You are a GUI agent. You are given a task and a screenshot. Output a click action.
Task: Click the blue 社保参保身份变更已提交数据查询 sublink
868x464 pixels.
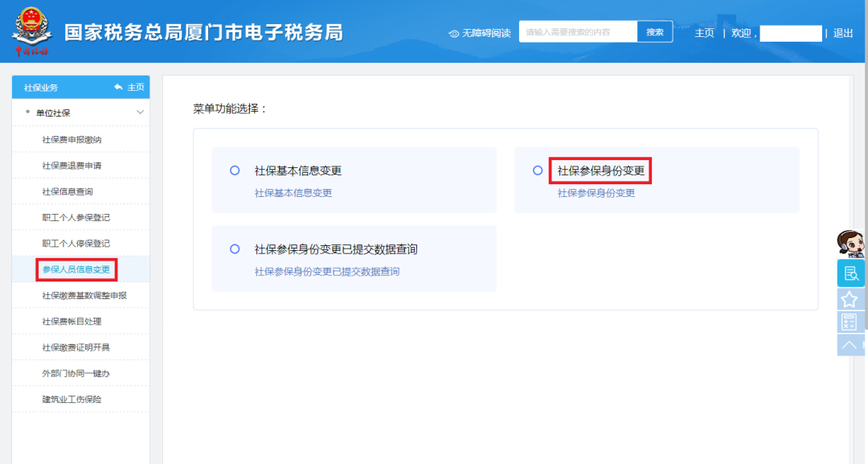[x=327, y=271]
